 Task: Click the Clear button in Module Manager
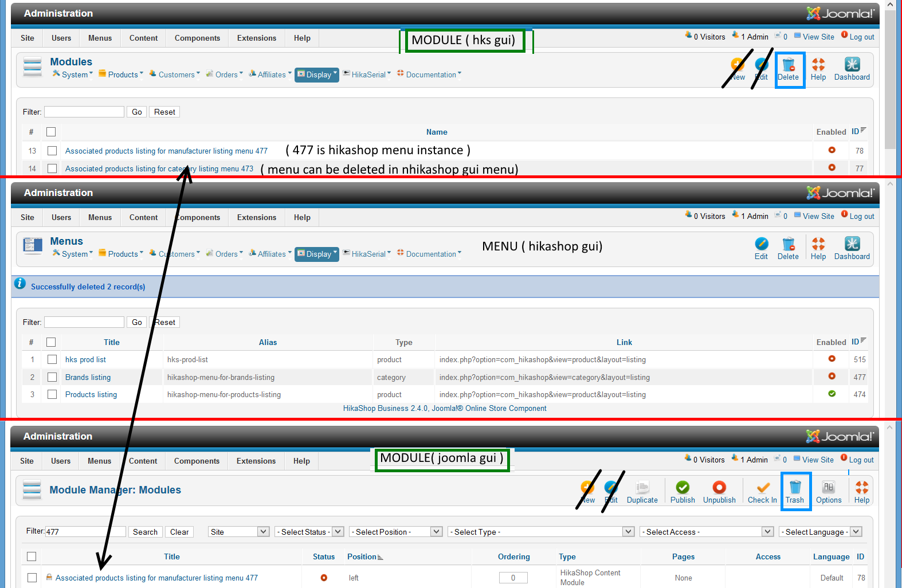click(179, 532)
